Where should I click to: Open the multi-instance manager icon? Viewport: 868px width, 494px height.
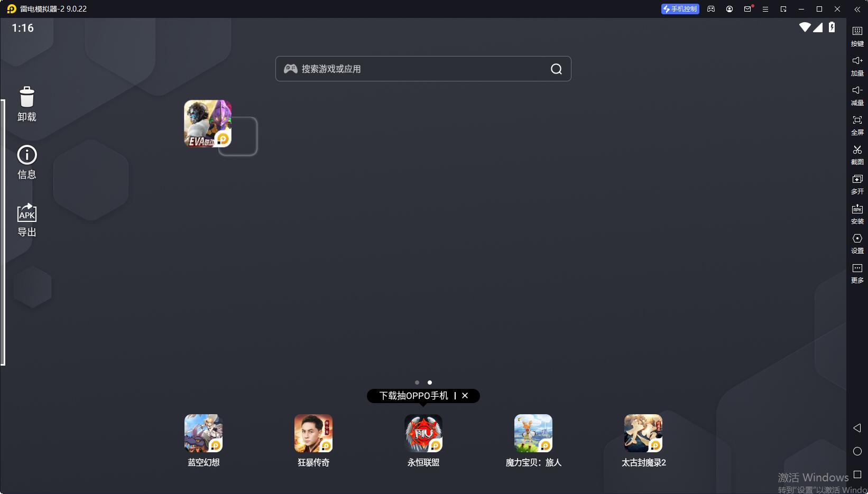tap(857, 180)
